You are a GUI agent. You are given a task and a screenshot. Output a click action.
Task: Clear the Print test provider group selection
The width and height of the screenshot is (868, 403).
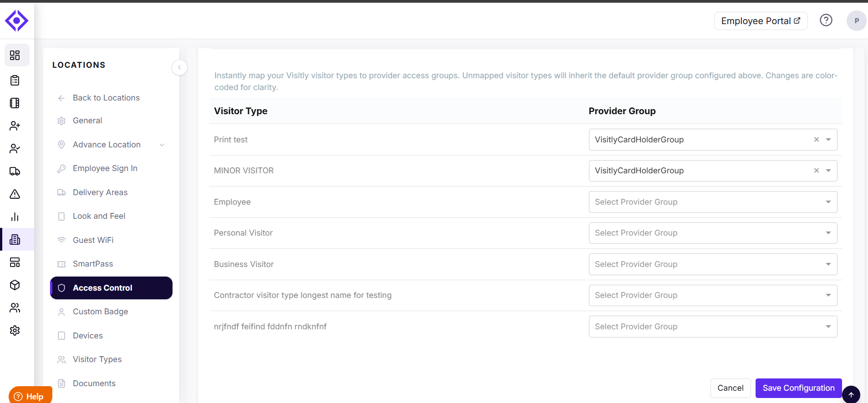[x=817, y=140]
